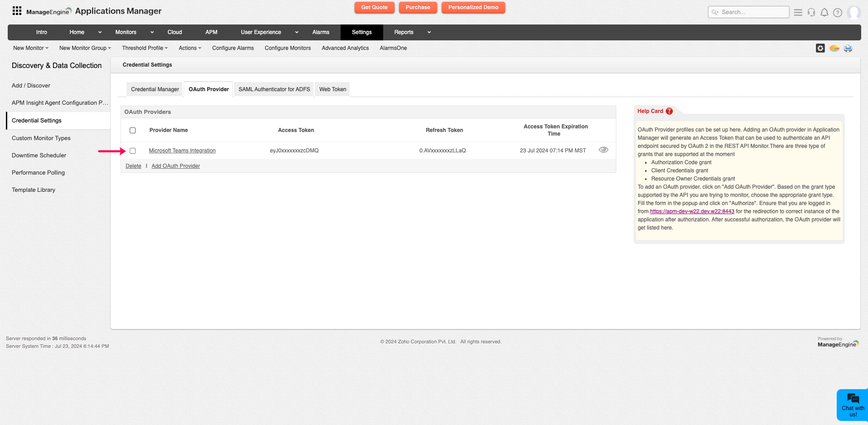The width and height of the screenshot is (868, 425).
Task: Click the Delete link under the providers table
Action: tap(133, 166)
